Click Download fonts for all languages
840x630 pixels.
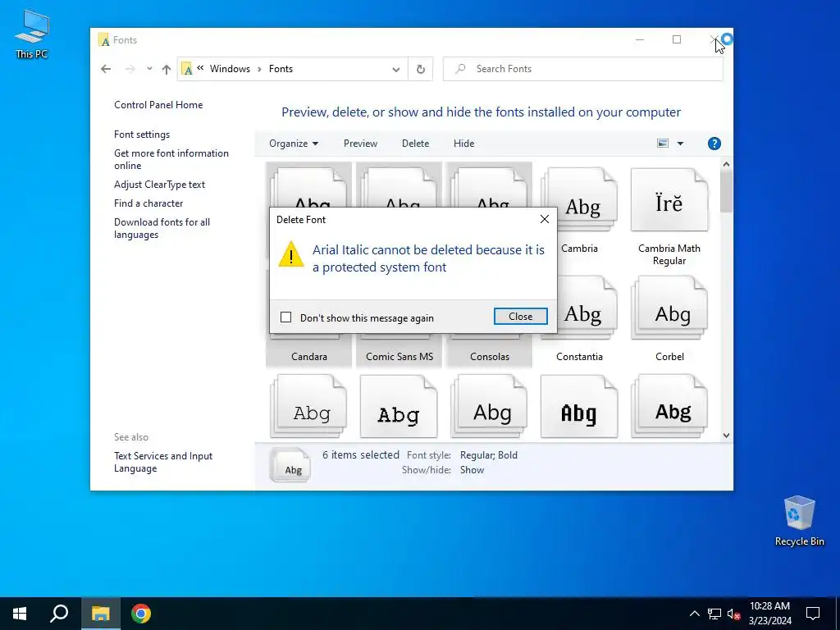pyautogui.click(x=162, y=228)
